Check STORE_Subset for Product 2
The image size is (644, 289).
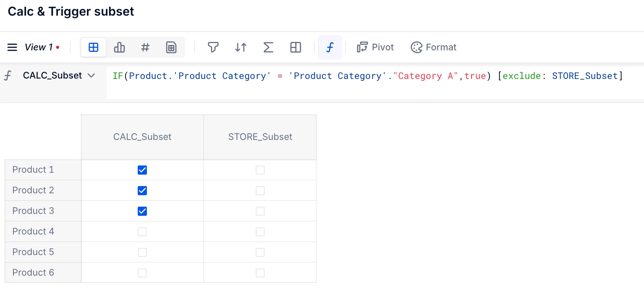click(x=260, y=191)
